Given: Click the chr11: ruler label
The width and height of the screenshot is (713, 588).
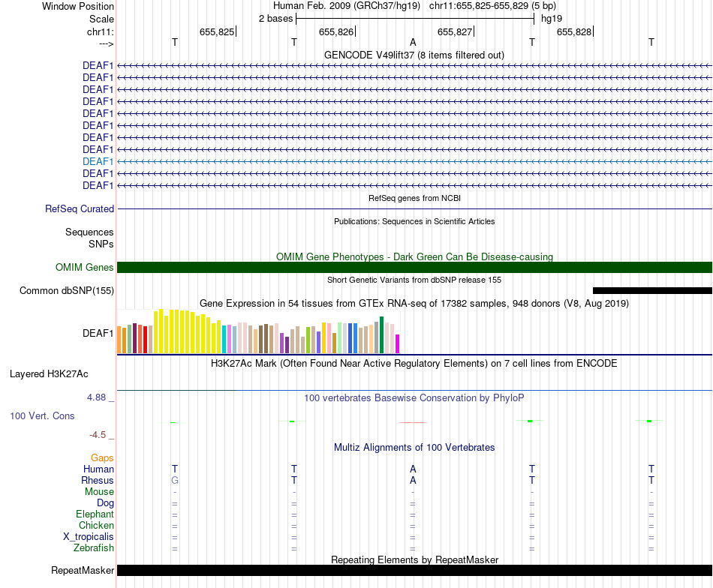Looking at the screenshot, I should click(x=100, y=31).
